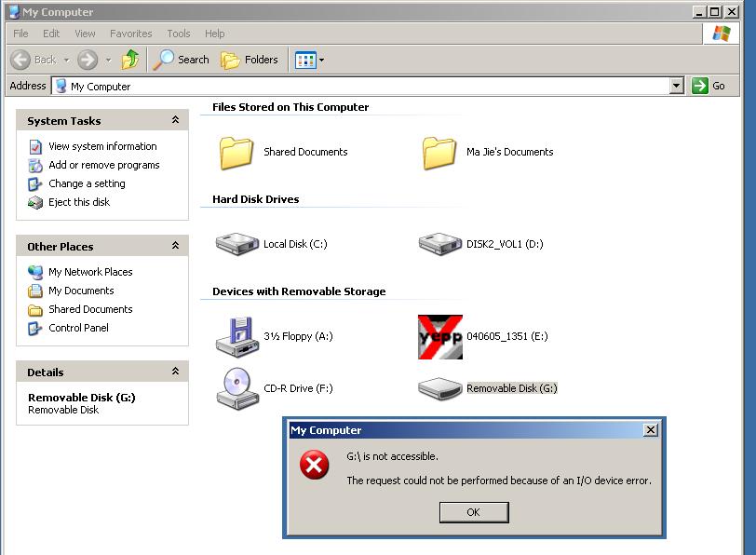
Task: Click Change a setting link
Action: point(87,183)
